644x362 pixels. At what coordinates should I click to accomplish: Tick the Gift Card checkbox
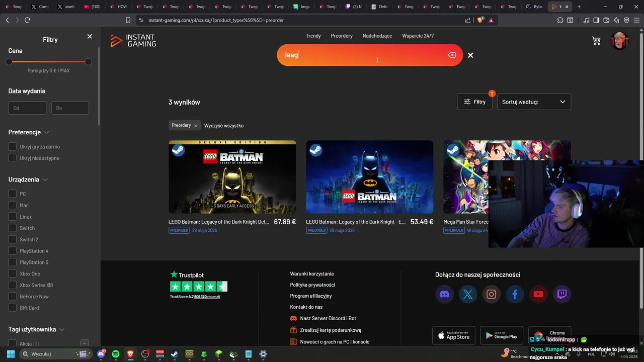coord(13,308)
